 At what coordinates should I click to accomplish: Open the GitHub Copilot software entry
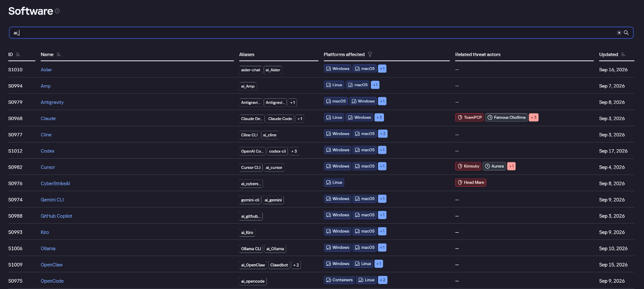pyautogui.click(x=56, y=216)
